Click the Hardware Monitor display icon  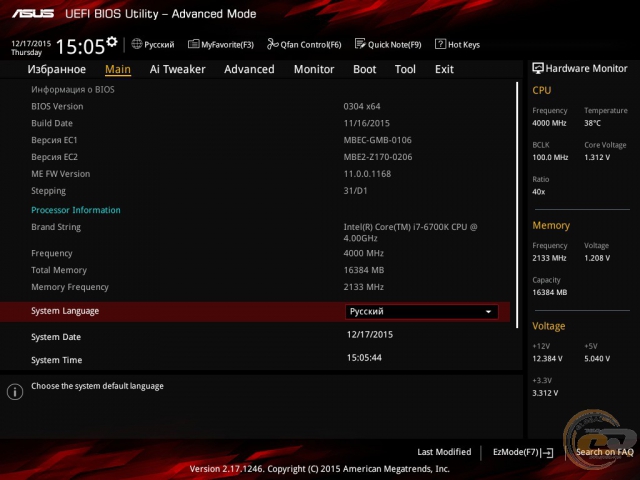point(538,68)
